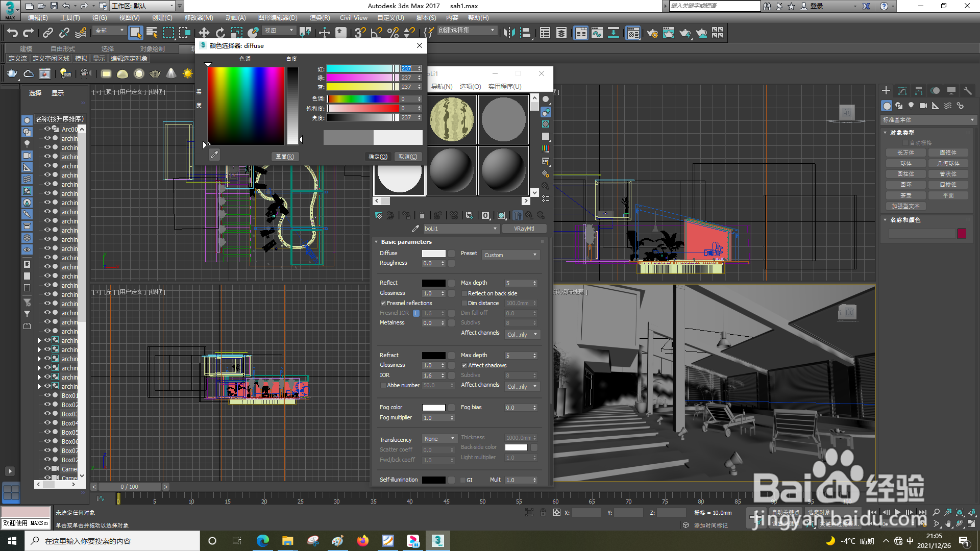Click the material pick eyedropper beside boLi1
Viewport: 980px width, 552px height.
[x=415, y=229]
